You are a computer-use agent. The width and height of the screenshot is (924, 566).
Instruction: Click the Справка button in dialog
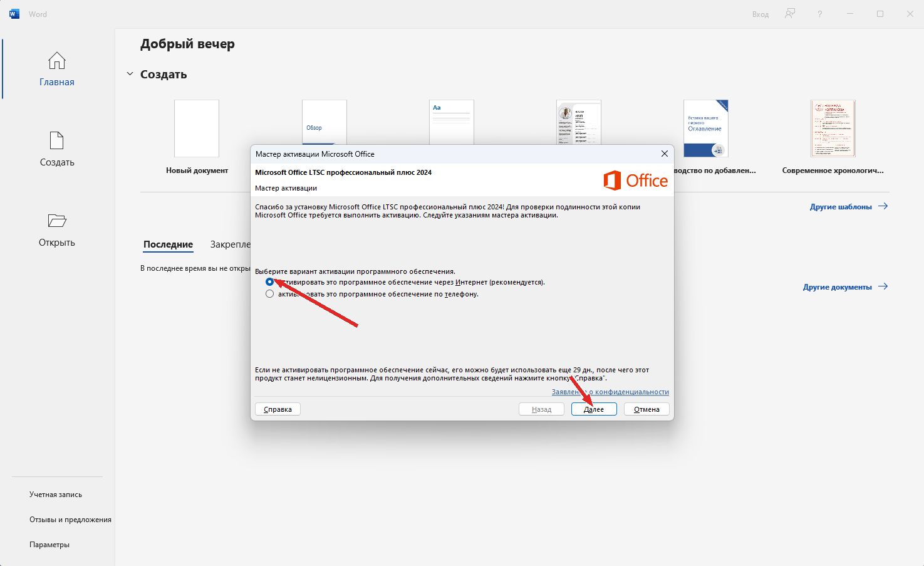278,409
